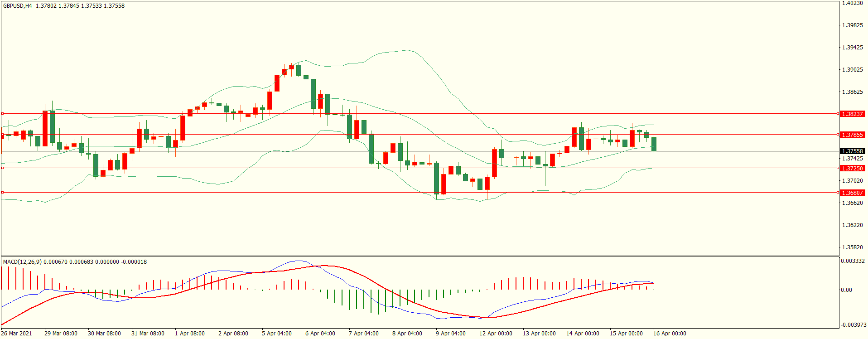868x339 pixels.
Task: Click the 1.35820 bottom price scale value
Action: click(x=852, y=247)
